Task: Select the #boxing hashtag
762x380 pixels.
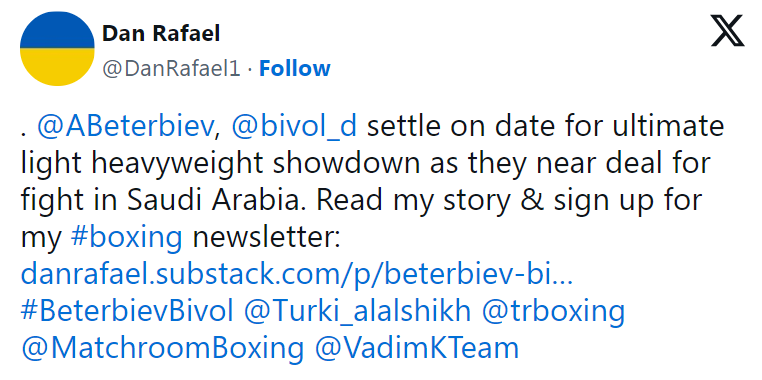Action: 126,238
